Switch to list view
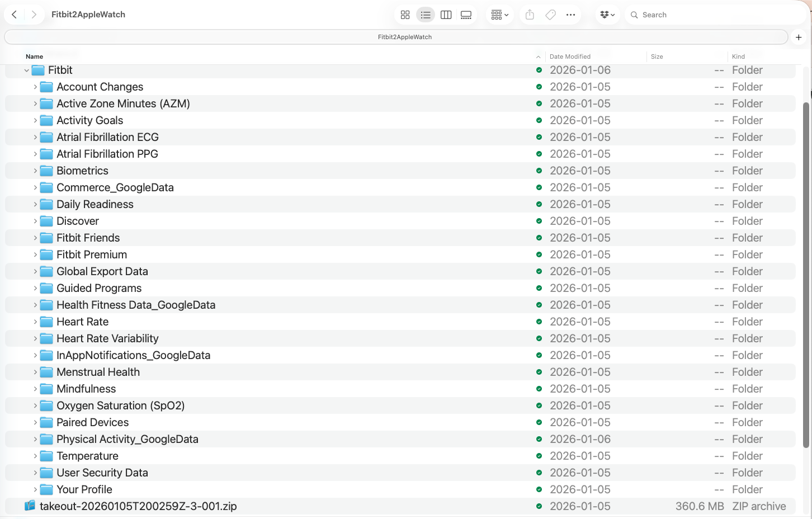 tap(426, 15)
